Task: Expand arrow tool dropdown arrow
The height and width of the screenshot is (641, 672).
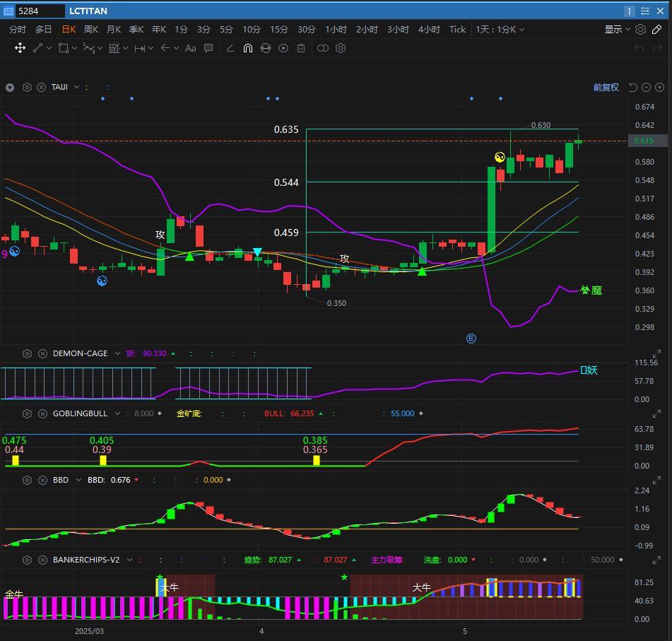Action: [x=176, y=48]
